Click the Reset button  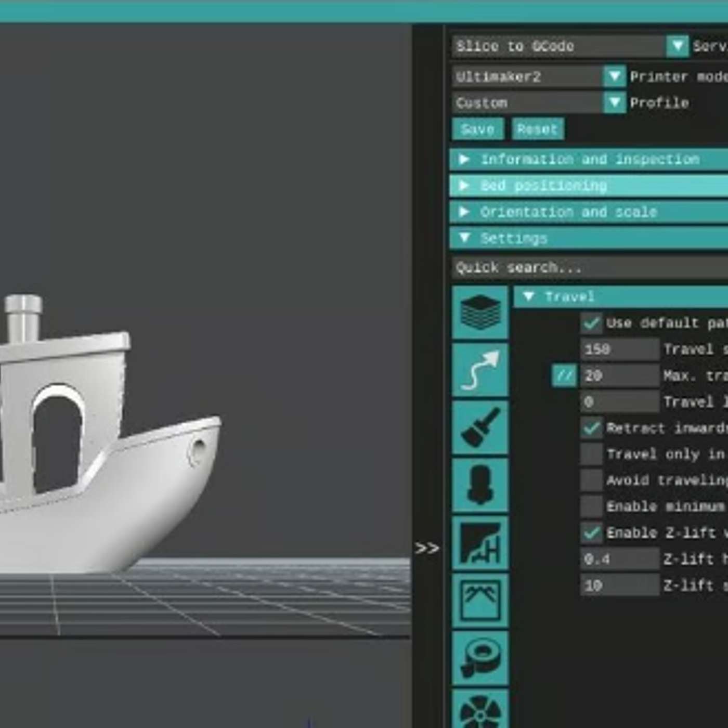537,129
